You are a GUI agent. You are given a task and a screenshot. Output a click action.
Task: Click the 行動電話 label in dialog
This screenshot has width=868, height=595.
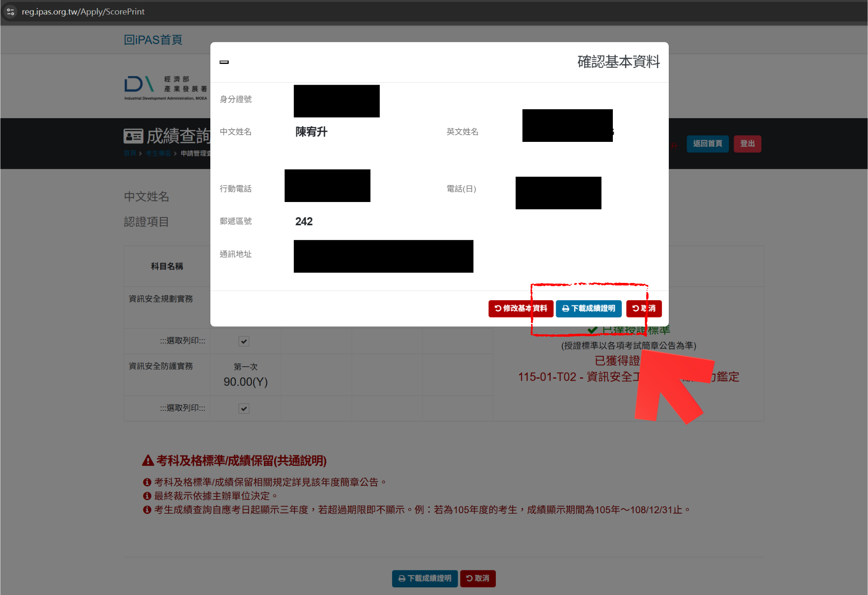236,189
